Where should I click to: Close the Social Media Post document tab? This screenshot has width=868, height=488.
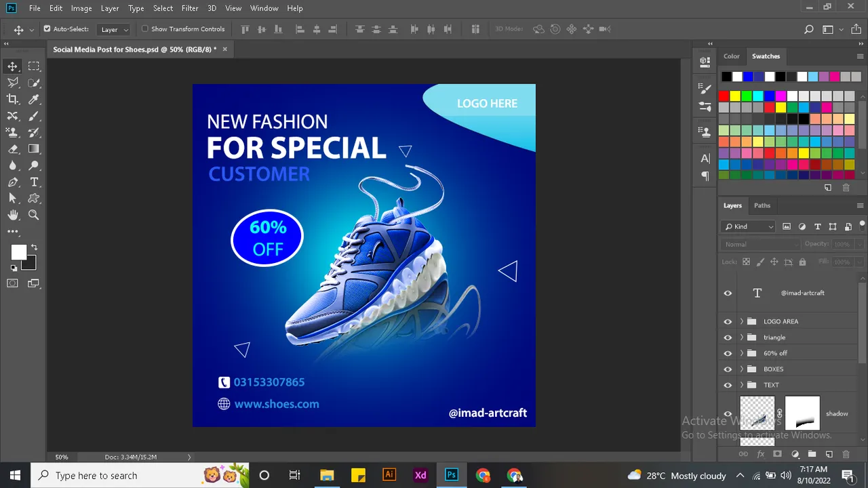pos(224,49)
